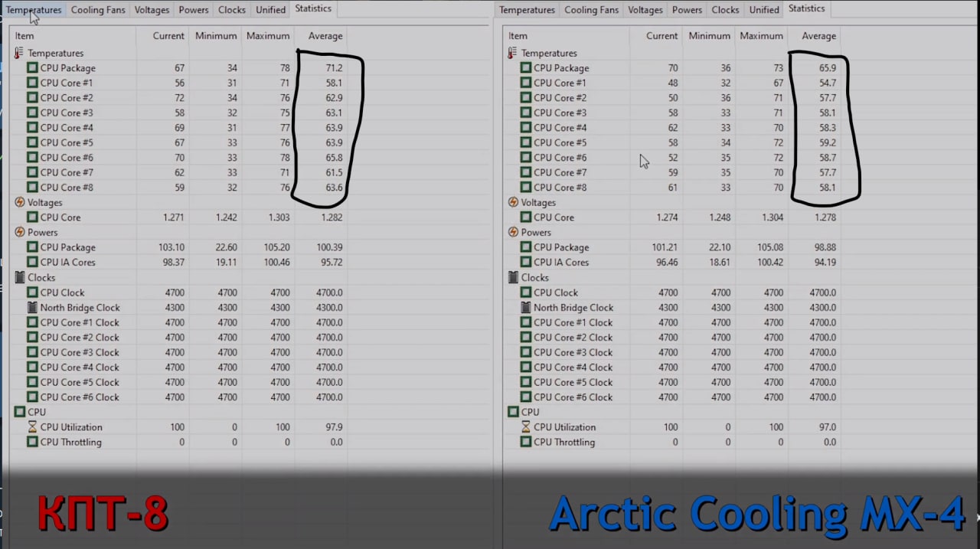Screen dimensions: 980x549
Task: Click thermometer icon of Temperatures group, left panel
Action: pyautogui.click(x=19, y=53)
